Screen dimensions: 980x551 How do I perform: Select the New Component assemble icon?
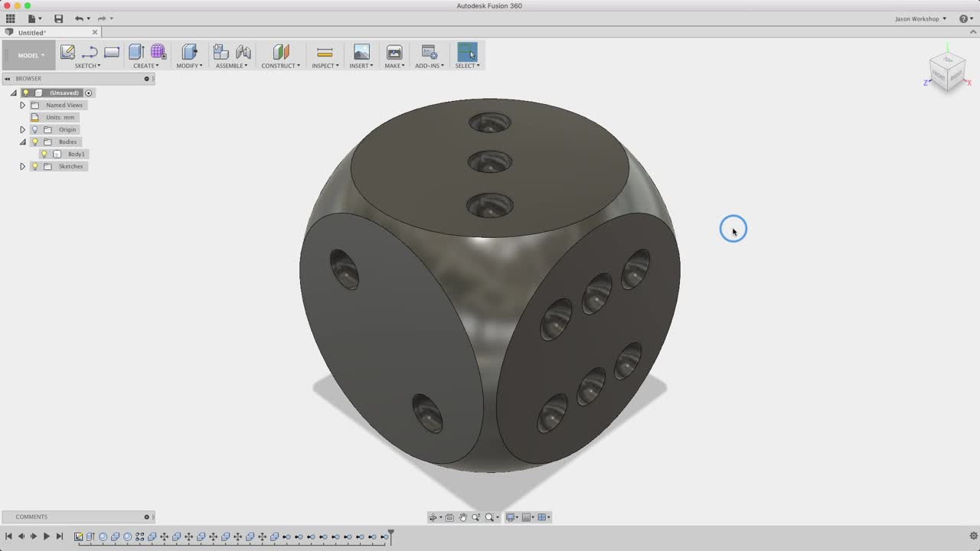220,52
